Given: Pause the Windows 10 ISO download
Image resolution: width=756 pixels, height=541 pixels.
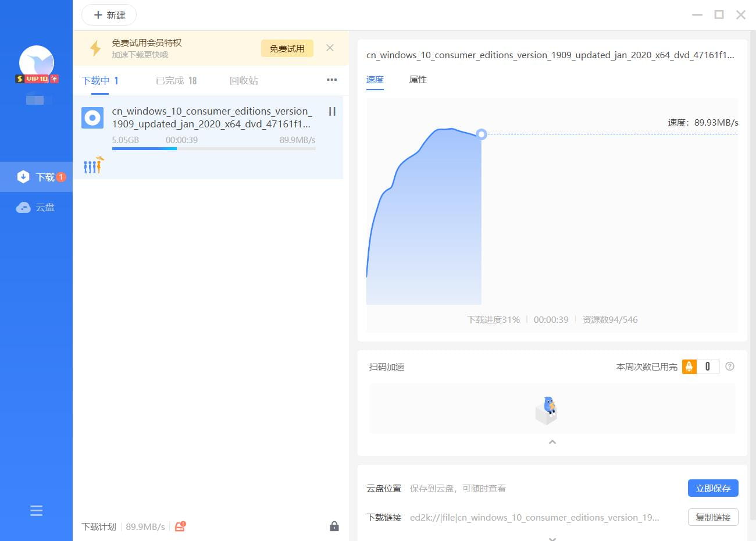Looking at the screenshot, I should click(332, 111).
